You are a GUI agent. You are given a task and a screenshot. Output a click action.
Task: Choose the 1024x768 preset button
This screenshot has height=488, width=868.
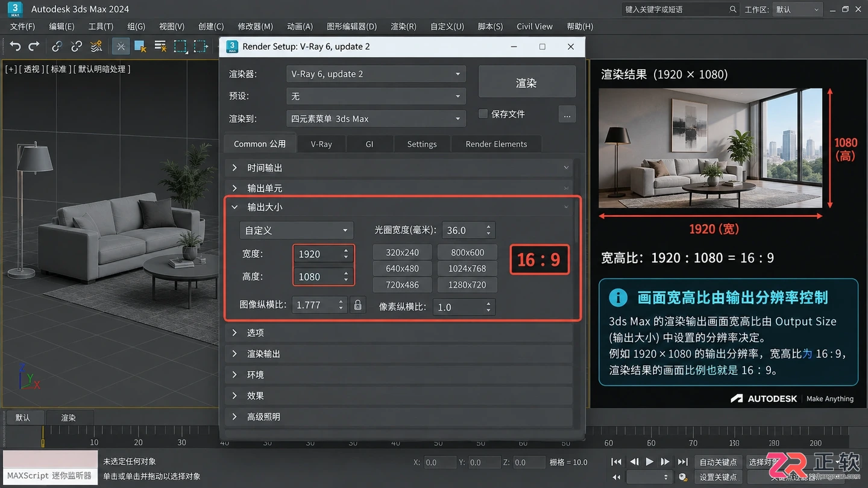(467, 269)
